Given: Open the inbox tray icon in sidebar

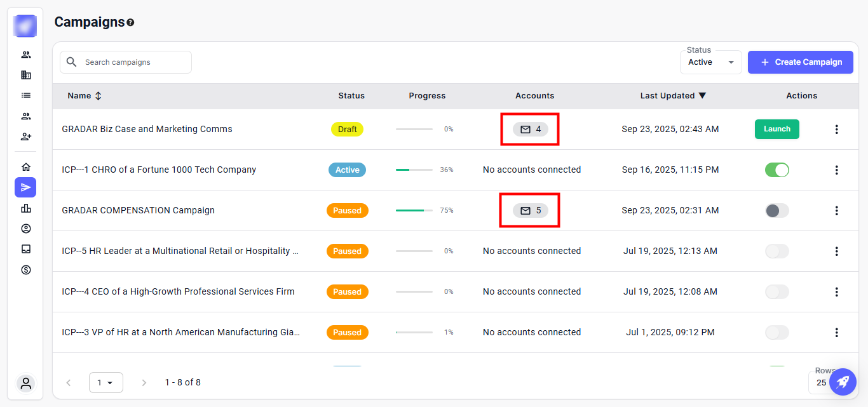Looking at the screenshot, I should 25,249.
